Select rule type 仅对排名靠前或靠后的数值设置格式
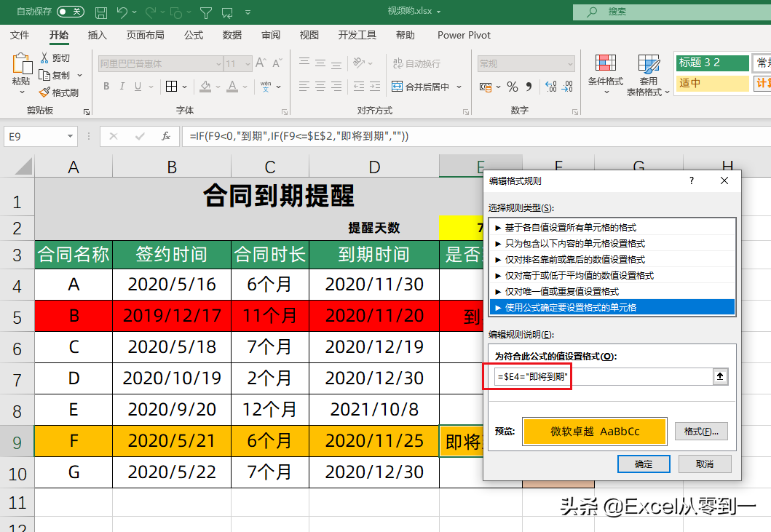 [612, 260]
